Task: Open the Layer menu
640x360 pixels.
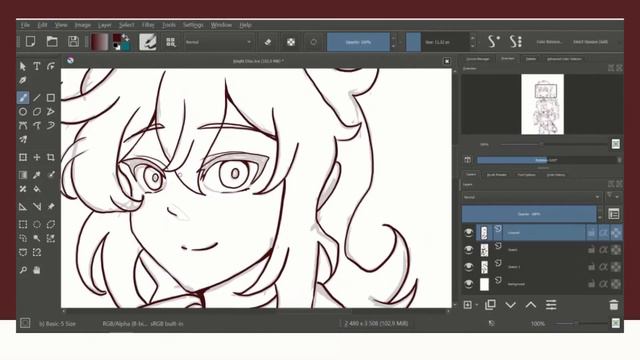Action: coord(104,25)
